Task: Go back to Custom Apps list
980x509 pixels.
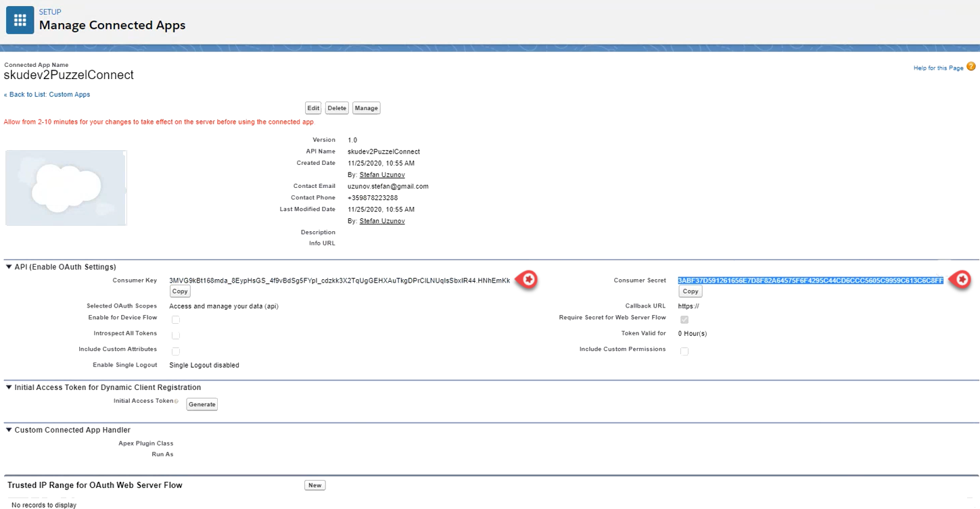Action: [47, 95]
